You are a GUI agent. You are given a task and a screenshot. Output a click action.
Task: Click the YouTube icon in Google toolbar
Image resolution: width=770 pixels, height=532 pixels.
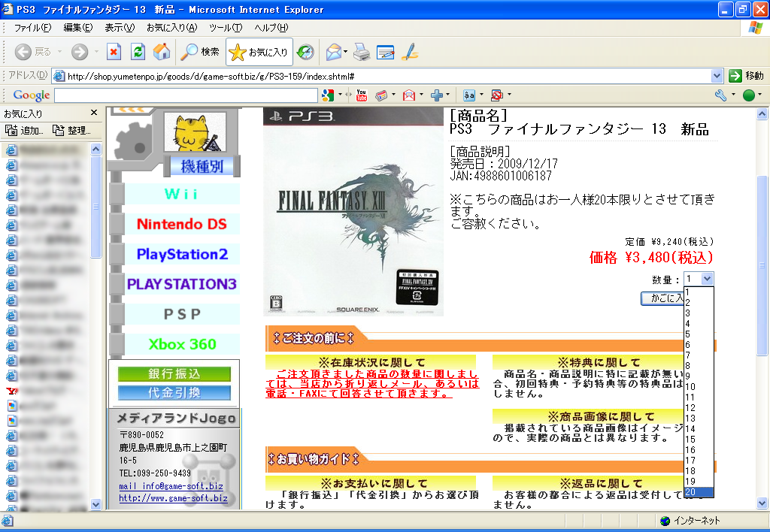click(362, 95)
